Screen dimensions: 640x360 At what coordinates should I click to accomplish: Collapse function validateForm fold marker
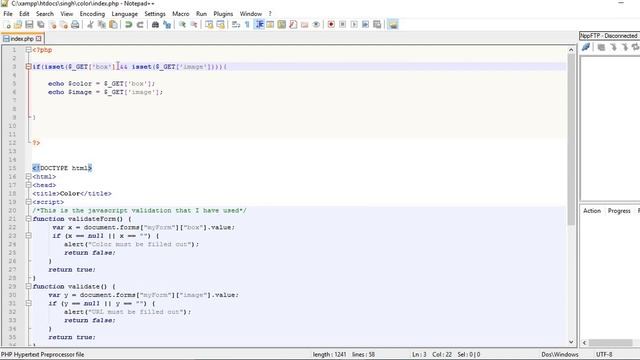pos(28,219)
